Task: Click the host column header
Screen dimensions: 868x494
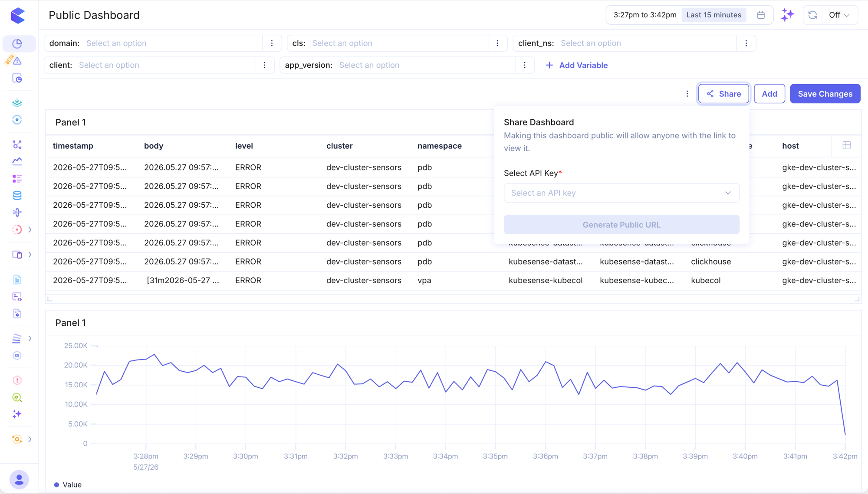Action: pyautogui.click(x=790, y=146)
